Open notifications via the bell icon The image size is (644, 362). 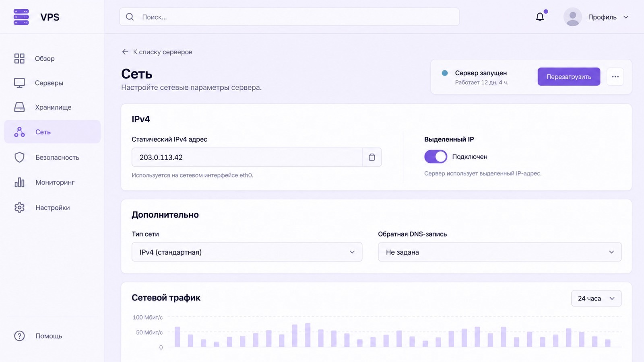[540, 17]
